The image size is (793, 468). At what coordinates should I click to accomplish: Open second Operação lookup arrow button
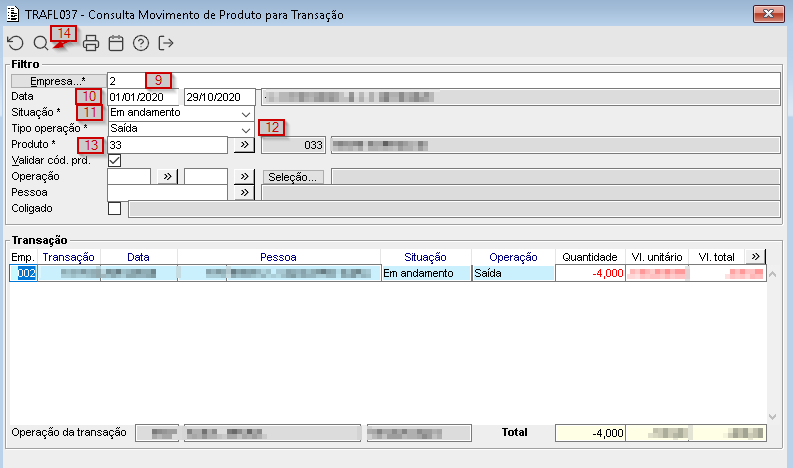point(244,177)
